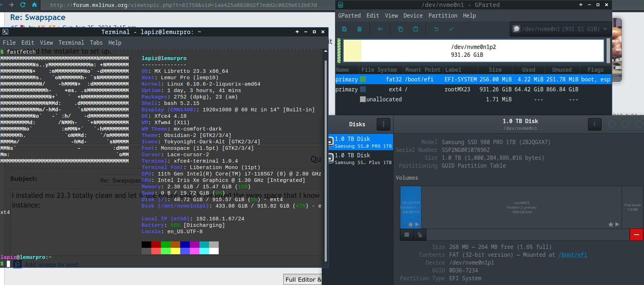The image size is (644, 285).
Task: Click GParted's Undo last operation icon
Action: tap(436, 29)
